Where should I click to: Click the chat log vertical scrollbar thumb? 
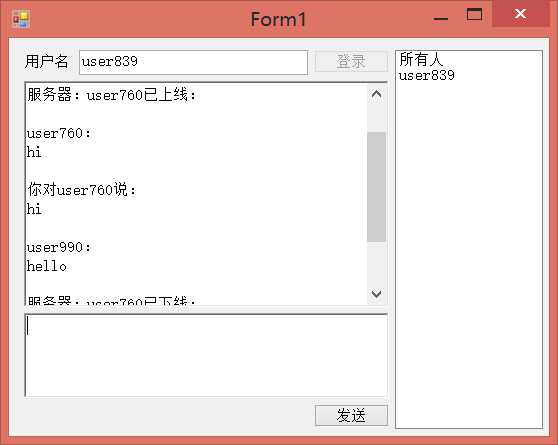click(376, 187)
